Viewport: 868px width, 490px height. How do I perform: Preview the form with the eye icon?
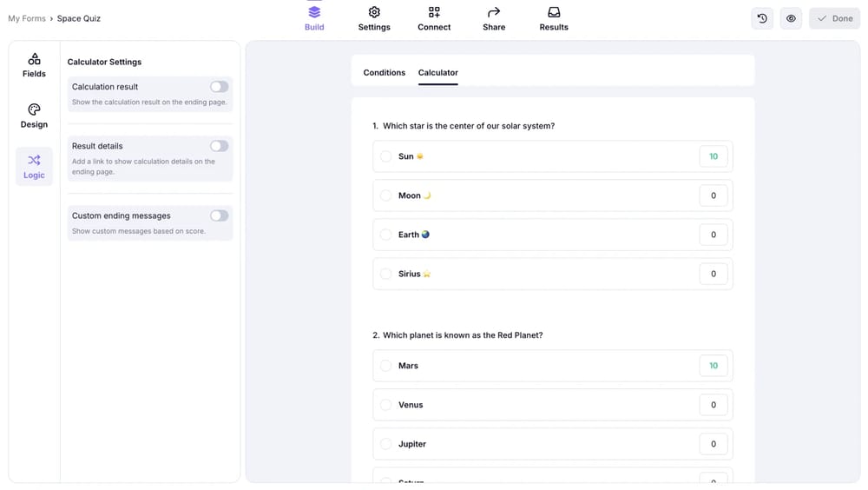point(791,18)
